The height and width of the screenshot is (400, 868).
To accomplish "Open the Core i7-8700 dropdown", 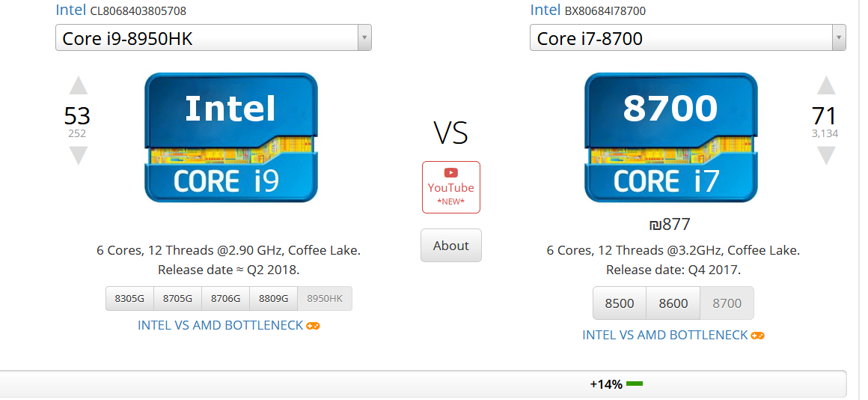I will point(688,38).
